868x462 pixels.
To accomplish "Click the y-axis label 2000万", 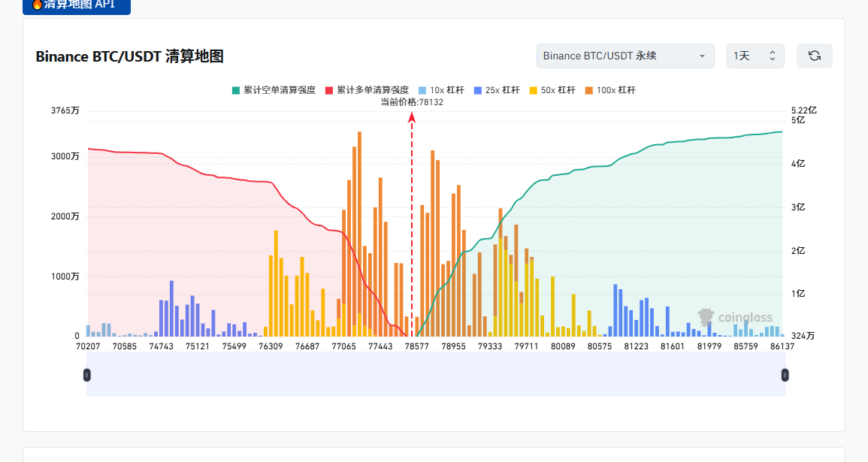I will (x=65, y=216).
